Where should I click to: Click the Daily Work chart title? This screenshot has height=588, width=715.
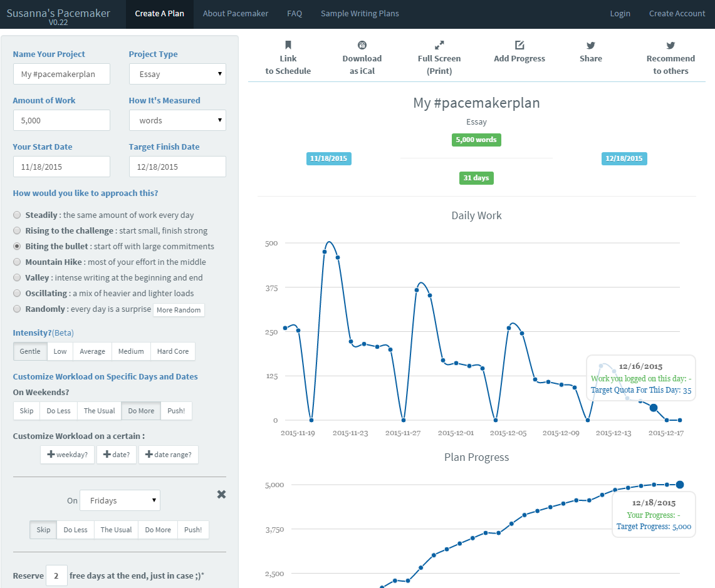point(476,215)
